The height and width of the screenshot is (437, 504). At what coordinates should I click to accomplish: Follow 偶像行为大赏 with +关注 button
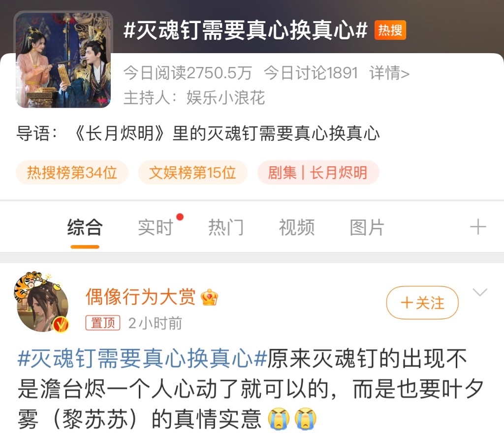pos(422,303)
